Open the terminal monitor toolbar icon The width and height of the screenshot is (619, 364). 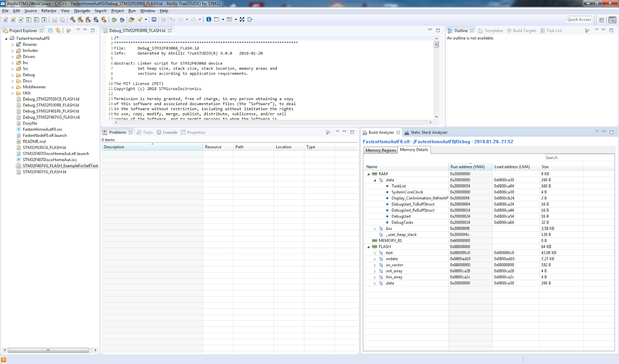(x=154, y=19)
